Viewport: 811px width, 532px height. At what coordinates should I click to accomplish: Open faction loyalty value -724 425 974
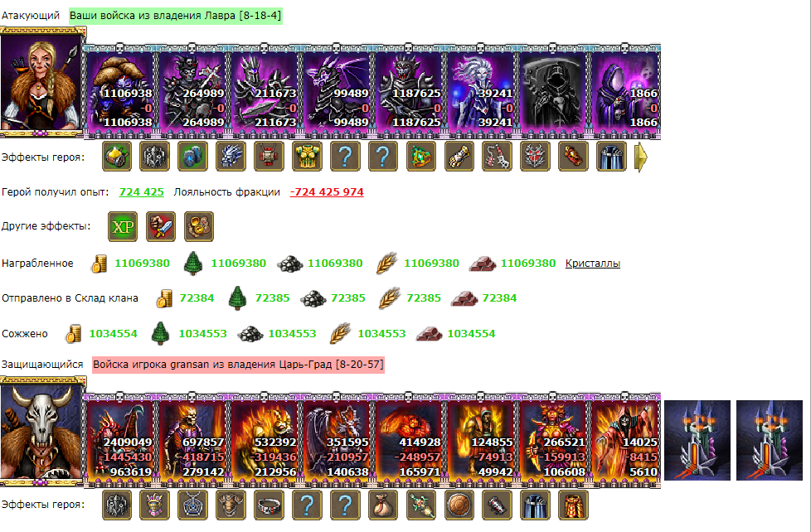coord(327,191)
